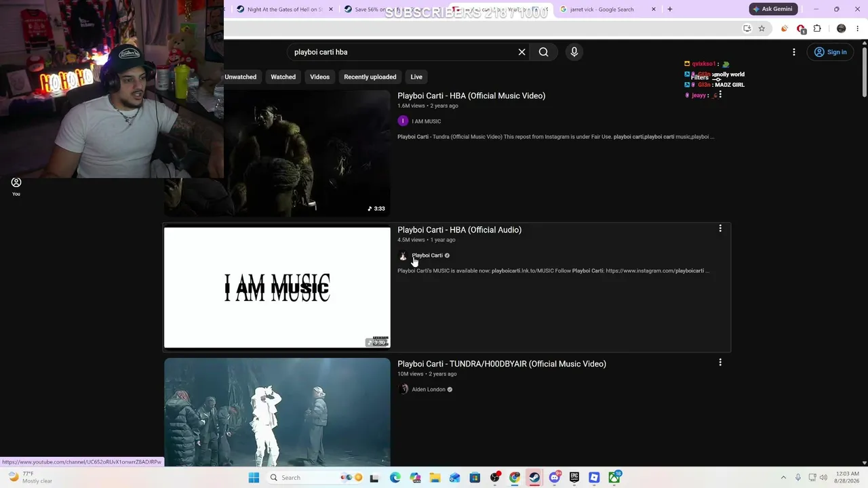Open YouTube settings three-dot menu
Image resolution: width=868 pixels, height=488 pixels.
(794, 52)
